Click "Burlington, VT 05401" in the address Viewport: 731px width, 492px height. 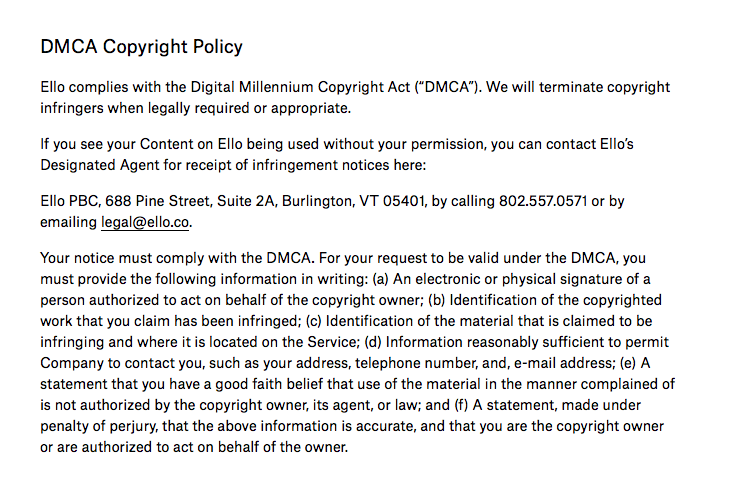pos(353,201)
